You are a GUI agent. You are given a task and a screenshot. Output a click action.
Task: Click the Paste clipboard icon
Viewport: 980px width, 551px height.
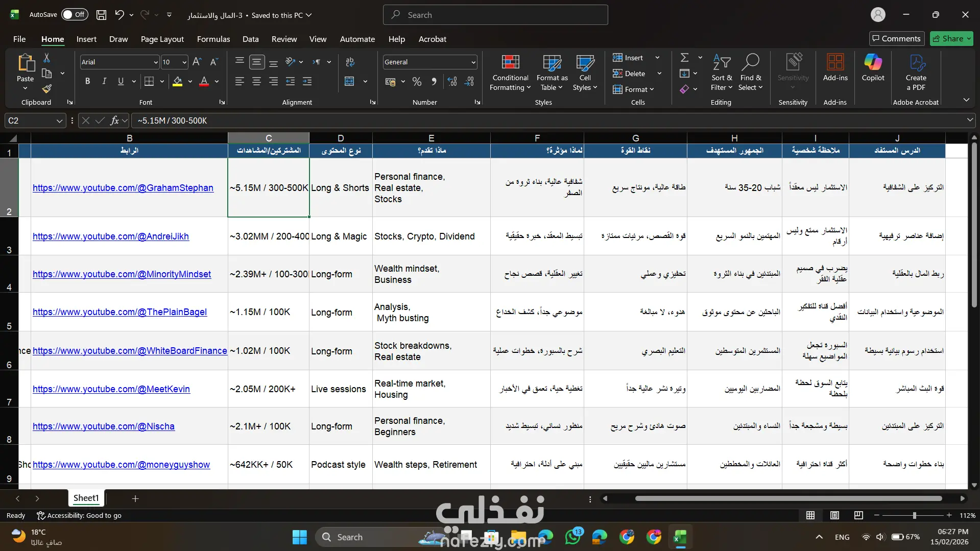(25, 63)
